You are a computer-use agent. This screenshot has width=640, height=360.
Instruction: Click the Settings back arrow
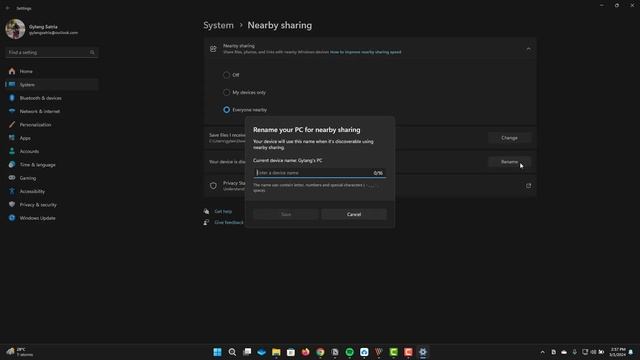coord(8,8)
